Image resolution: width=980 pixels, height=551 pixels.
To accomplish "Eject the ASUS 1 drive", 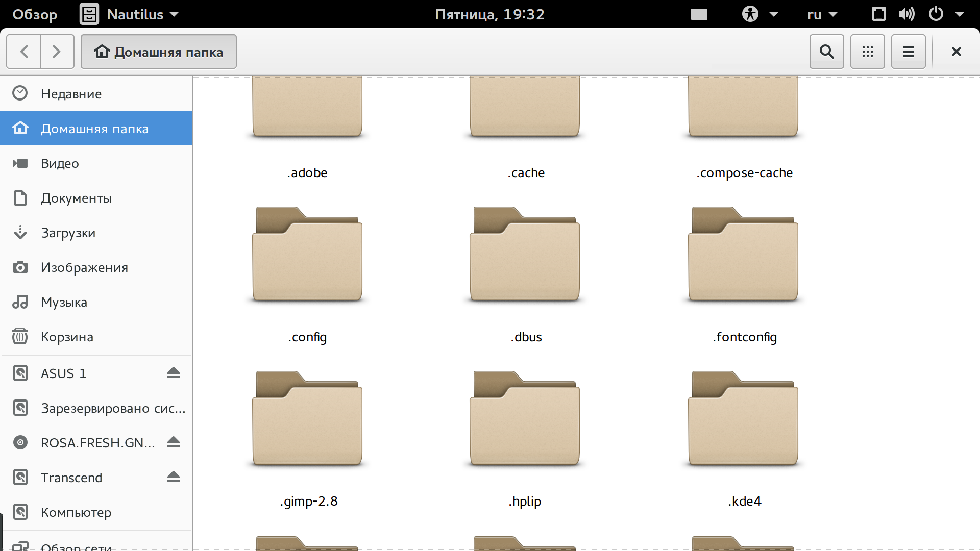I will tap(173, 373).
